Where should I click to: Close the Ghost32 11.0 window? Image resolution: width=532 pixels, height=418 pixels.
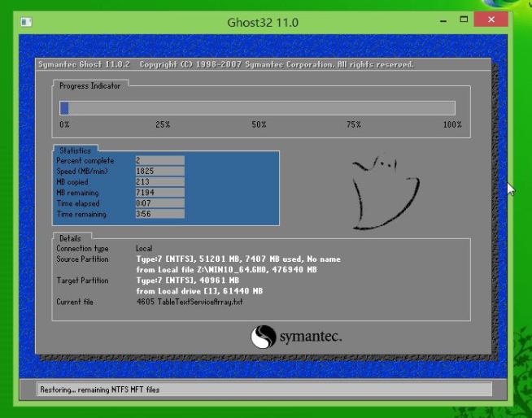(x=491, y=20)
